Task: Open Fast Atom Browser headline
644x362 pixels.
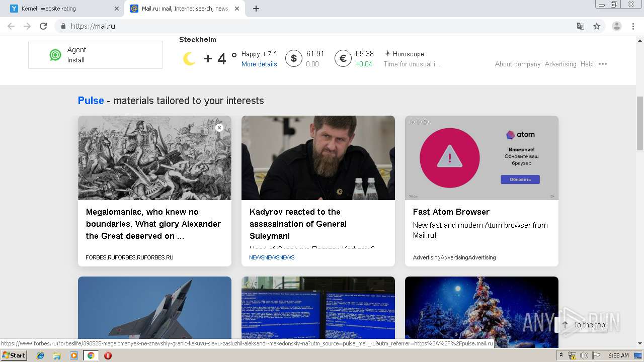Action: 451,212
